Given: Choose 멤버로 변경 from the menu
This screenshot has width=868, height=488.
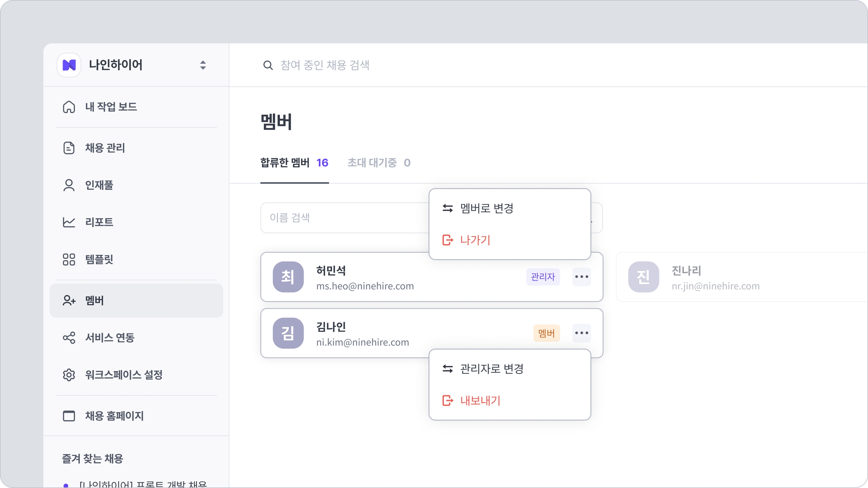Looking at the screenshot, I should click(486, 209).
